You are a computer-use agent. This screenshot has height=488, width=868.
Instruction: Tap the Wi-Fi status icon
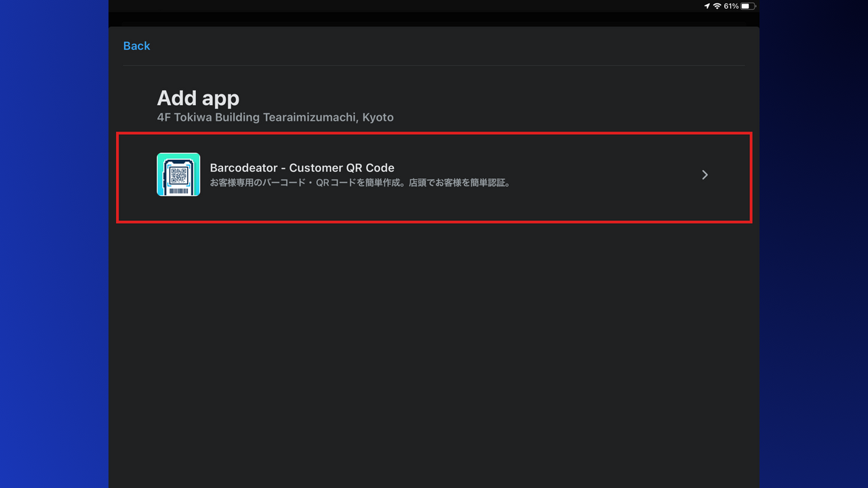[x=717, y=6]
